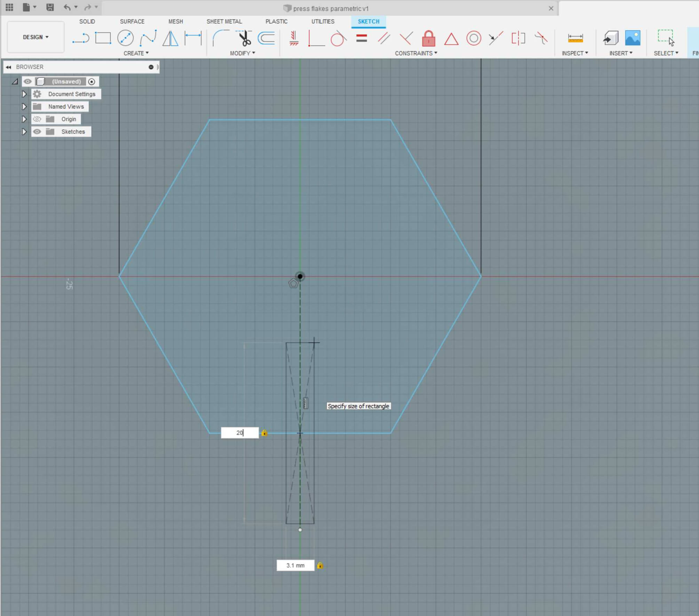699x616 pixels.
Task: Click the window Select tool icon
Action: pos(666,38)
